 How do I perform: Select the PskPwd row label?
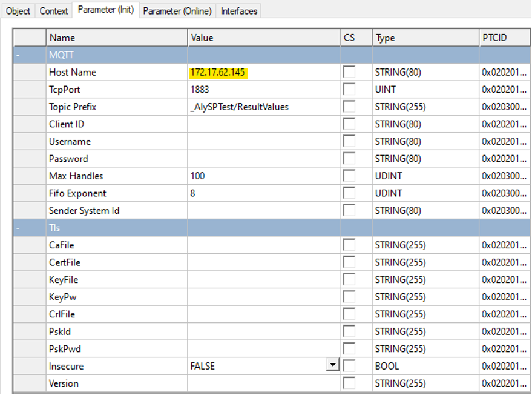coord(65,349)
